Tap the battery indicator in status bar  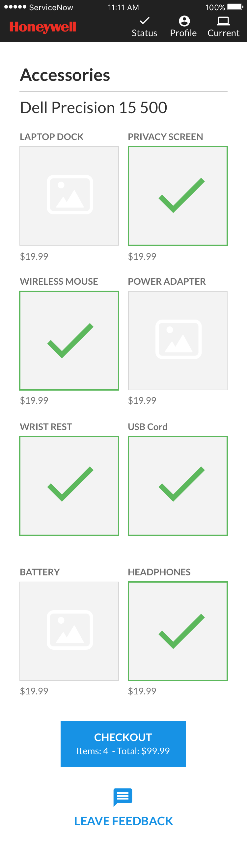click(235, 7)
